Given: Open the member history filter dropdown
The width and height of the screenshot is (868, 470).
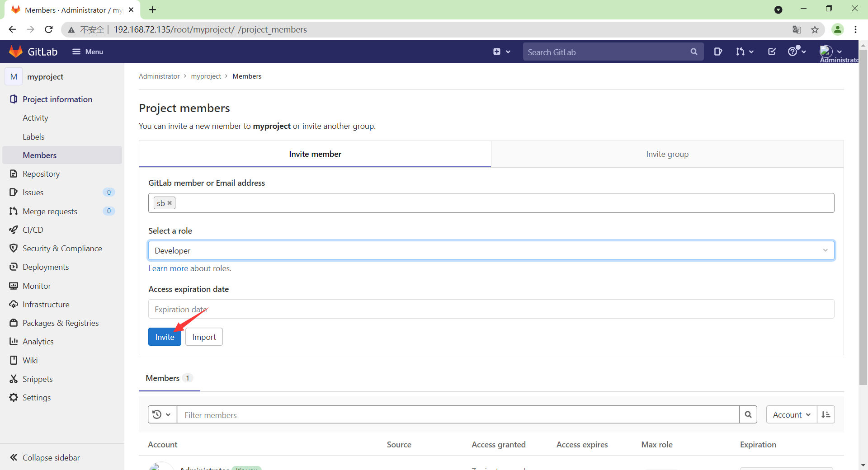Looking at the screenshot, I should pos(161,414).
